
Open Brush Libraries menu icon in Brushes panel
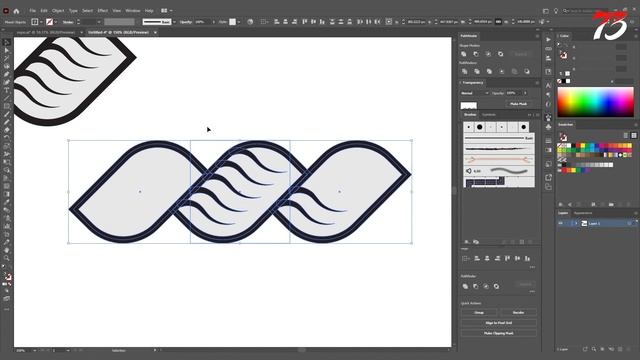(x=467, y=242)
